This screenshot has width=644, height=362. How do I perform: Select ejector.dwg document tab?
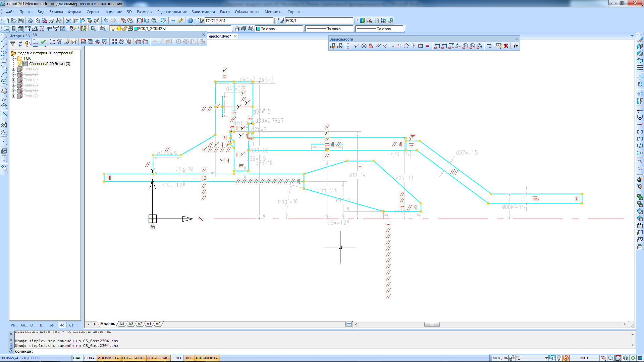(x=220, y=36)
